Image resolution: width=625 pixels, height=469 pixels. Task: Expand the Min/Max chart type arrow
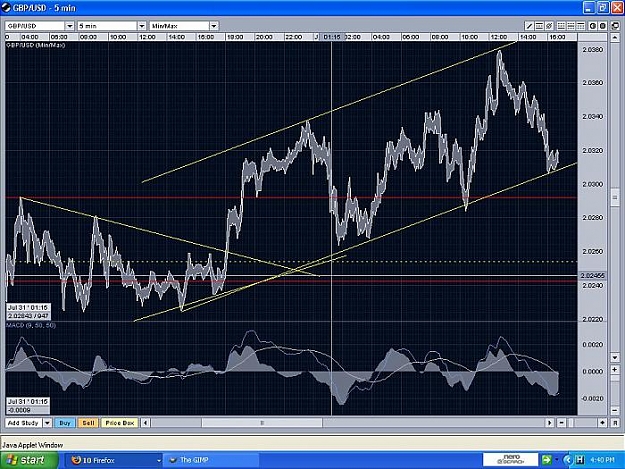tap(214, 26)
